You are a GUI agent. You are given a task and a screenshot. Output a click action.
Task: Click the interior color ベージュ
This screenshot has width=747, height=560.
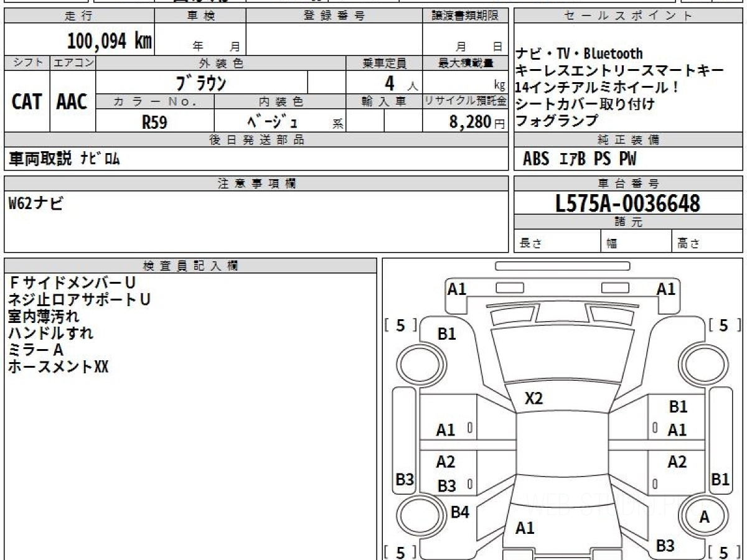[272, 122]
